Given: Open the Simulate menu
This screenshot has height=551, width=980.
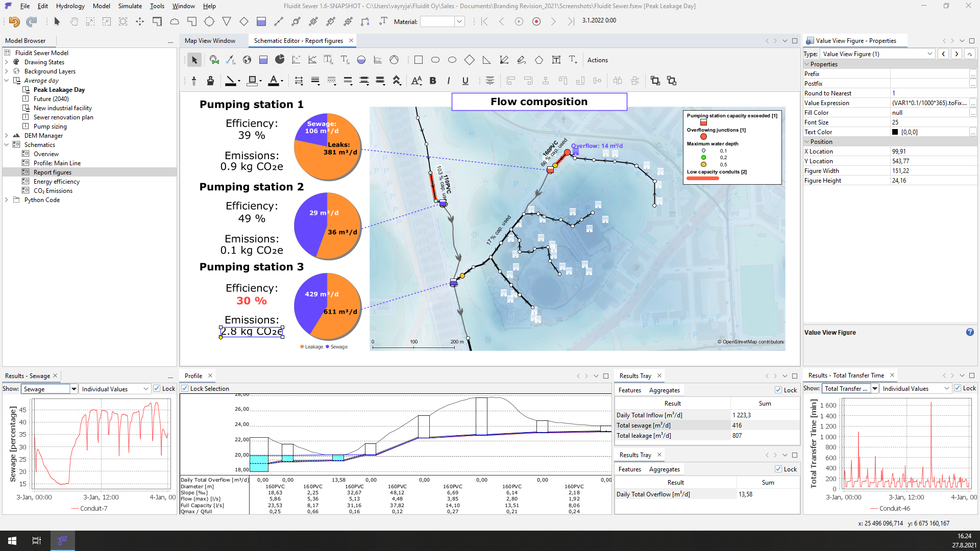Looking at the screenshot, I should (x=130, y=6).
